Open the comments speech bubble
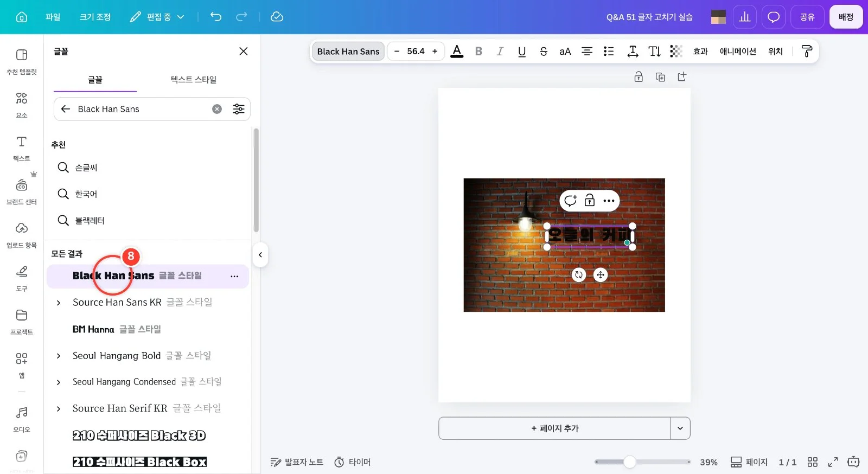868x474 pixels. pos(774,17)
